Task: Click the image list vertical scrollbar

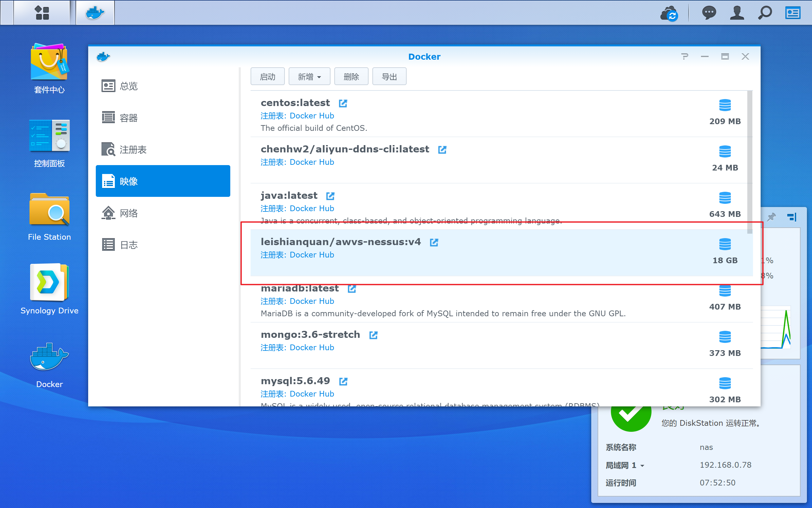Action: (x=750, y=162)
